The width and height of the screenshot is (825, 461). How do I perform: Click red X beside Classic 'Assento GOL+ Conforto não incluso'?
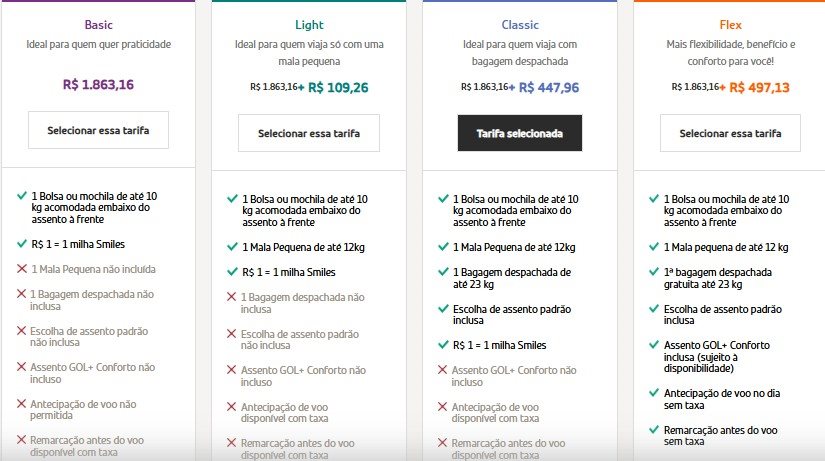(x=442, y=370)
